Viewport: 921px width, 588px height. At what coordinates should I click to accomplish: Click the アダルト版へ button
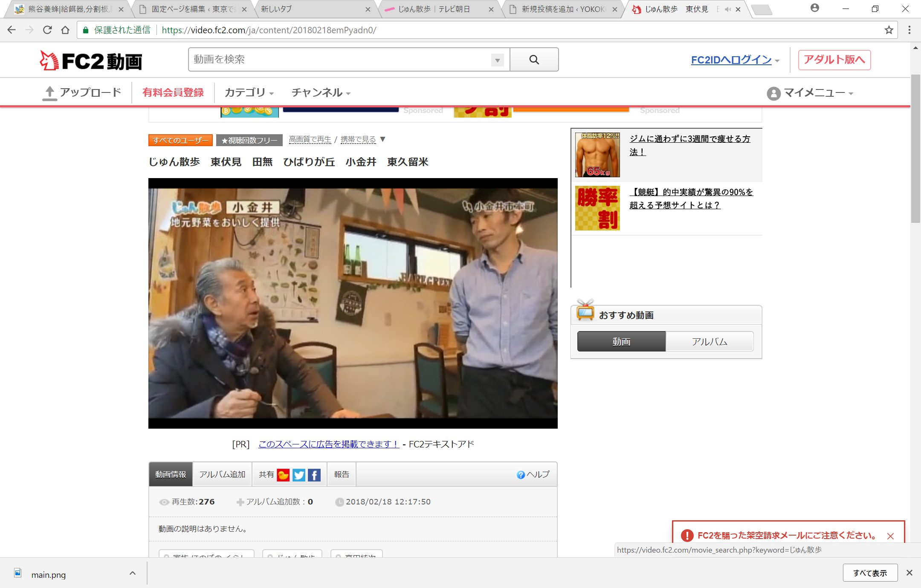834,60
